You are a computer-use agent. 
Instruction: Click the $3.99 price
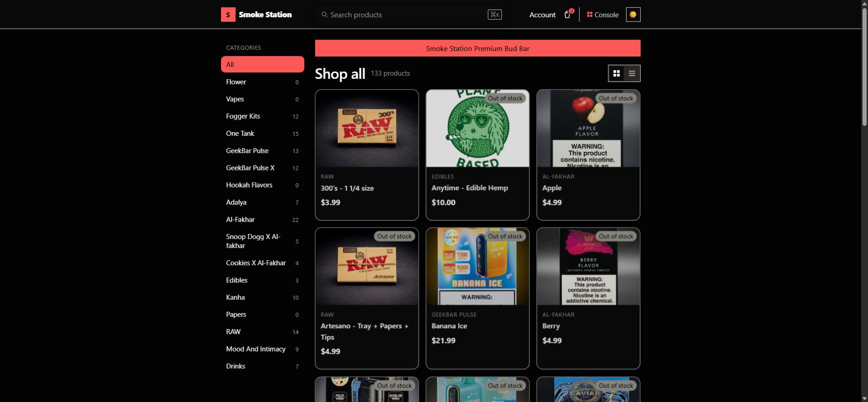330,202
